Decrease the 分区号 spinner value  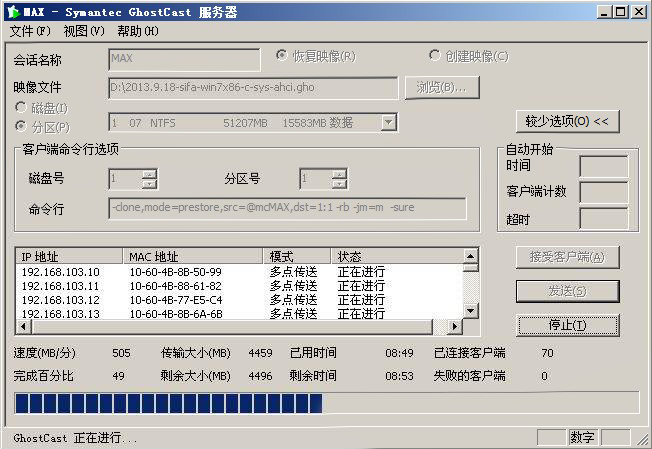tap(340, 184)
